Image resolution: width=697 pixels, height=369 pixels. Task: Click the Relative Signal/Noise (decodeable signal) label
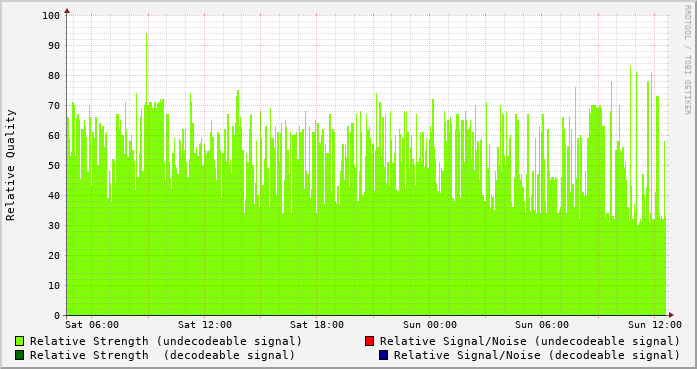537,356
